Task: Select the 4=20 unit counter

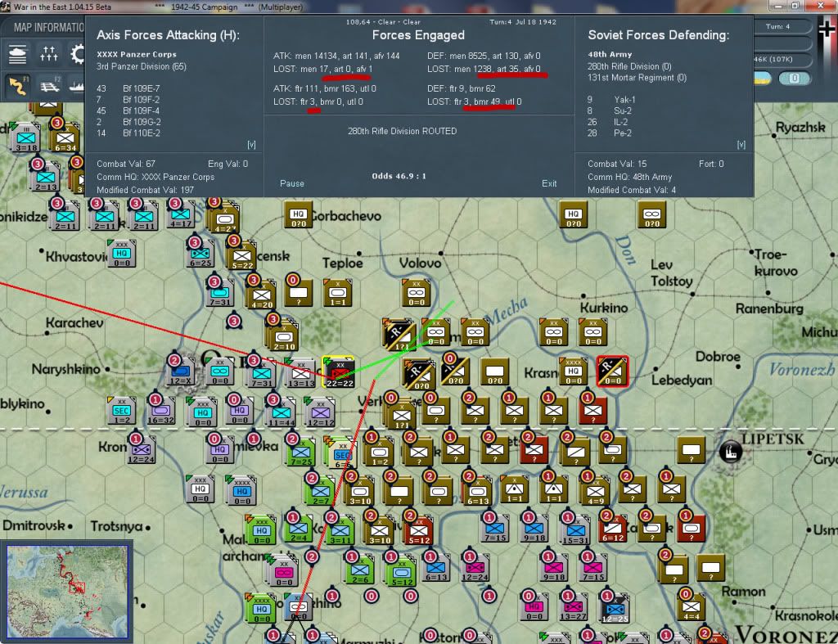Action: [x=261, y=295]
